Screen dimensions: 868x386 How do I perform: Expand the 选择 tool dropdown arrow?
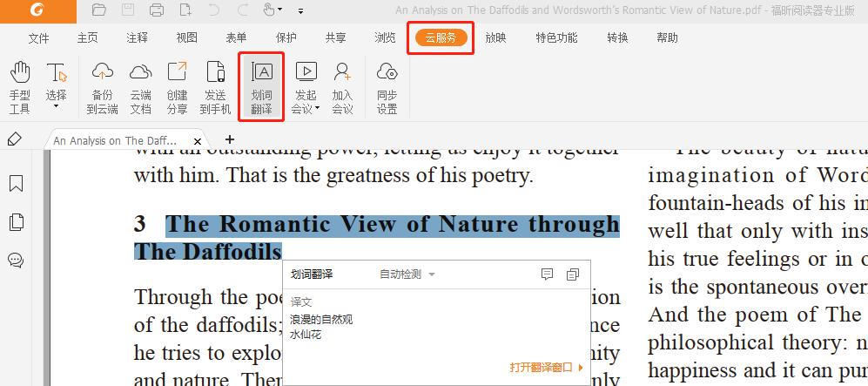pyautogui.click(x=56, y=105)
